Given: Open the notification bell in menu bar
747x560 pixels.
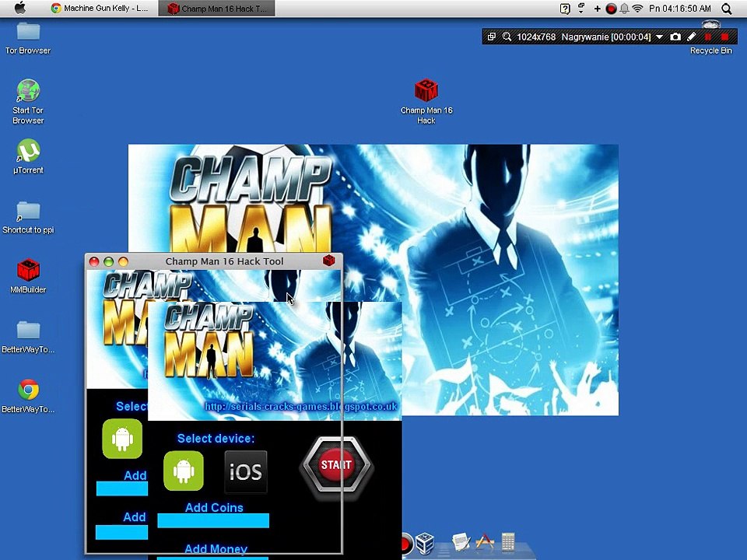Looking at the screenshot, I should (x=624, y=8).
